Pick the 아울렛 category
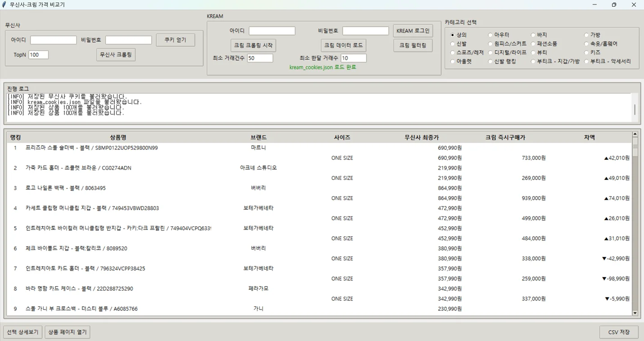Screen dimensions: 644x341 pyautogui.click(x=454, y=61)
